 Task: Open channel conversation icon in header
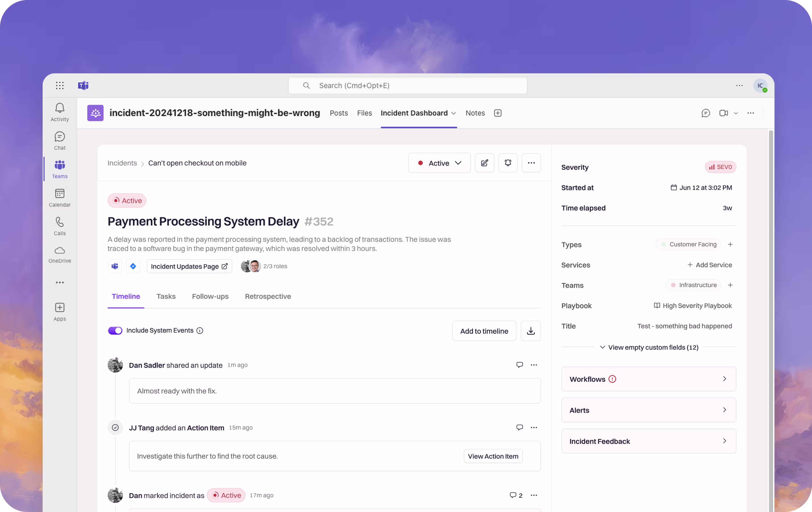point(706,113)
